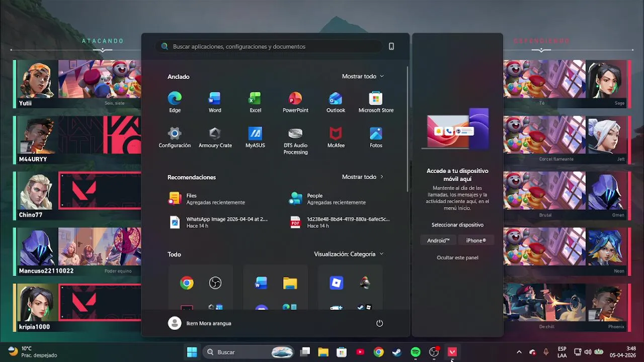Screen dimensions: 644x362
Task: Select kripia1000 player card
Action: pos(77,307)
